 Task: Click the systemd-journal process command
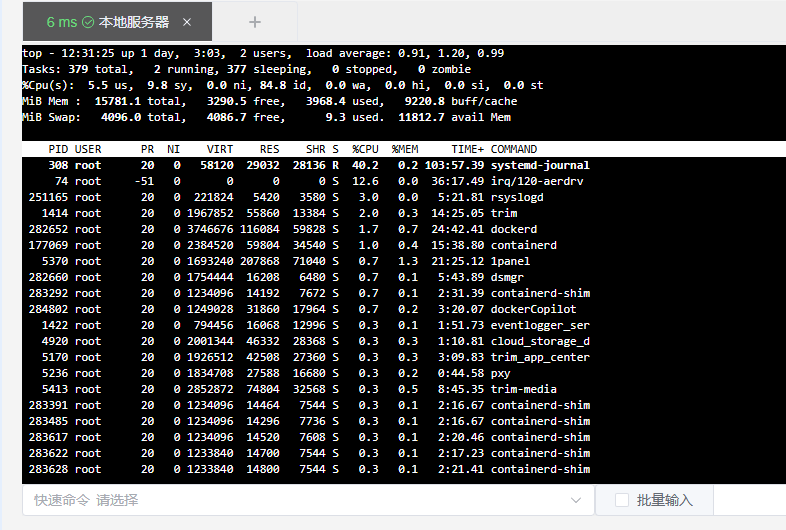[540, 165]
